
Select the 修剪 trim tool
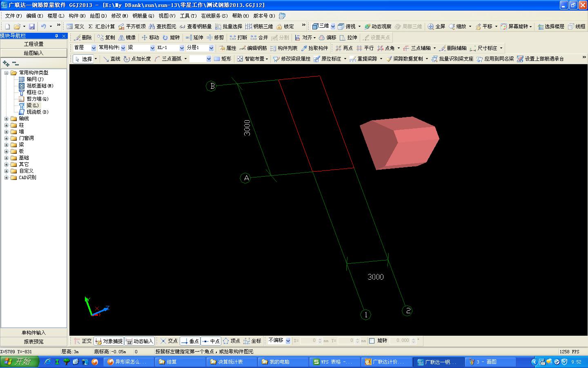[x=215, y=37]
